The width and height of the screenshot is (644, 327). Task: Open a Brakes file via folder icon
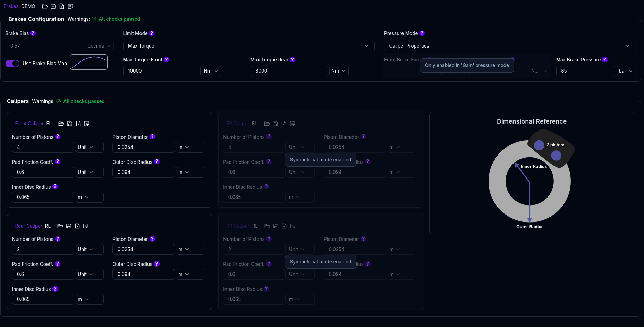click(45, 6)
